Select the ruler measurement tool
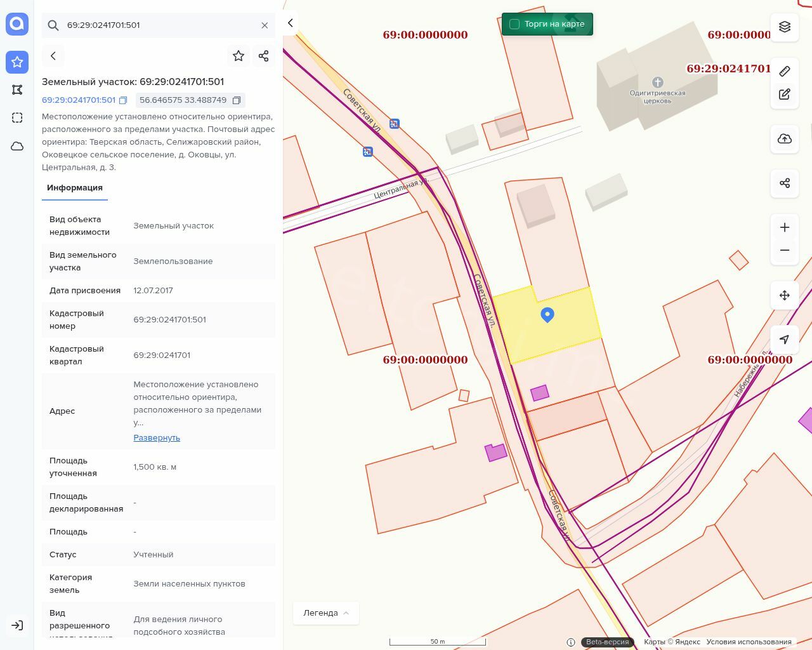The height and width of the screenshot is (650, 812). pyautogui.click(x=785, y=71)
